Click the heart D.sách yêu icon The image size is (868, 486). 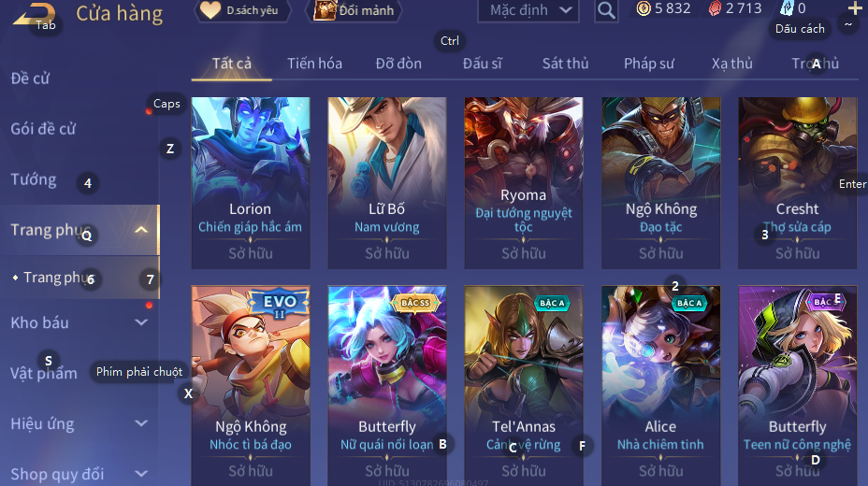point(210,10)
